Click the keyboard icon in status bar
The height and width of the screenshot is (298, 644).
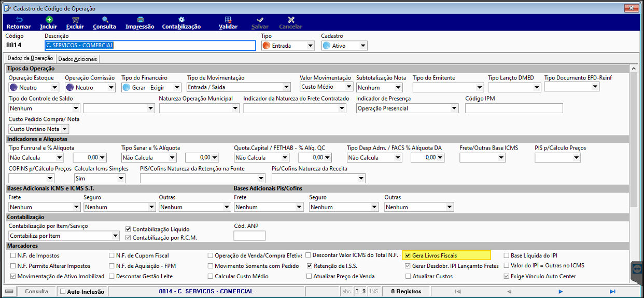click(9, 291)
